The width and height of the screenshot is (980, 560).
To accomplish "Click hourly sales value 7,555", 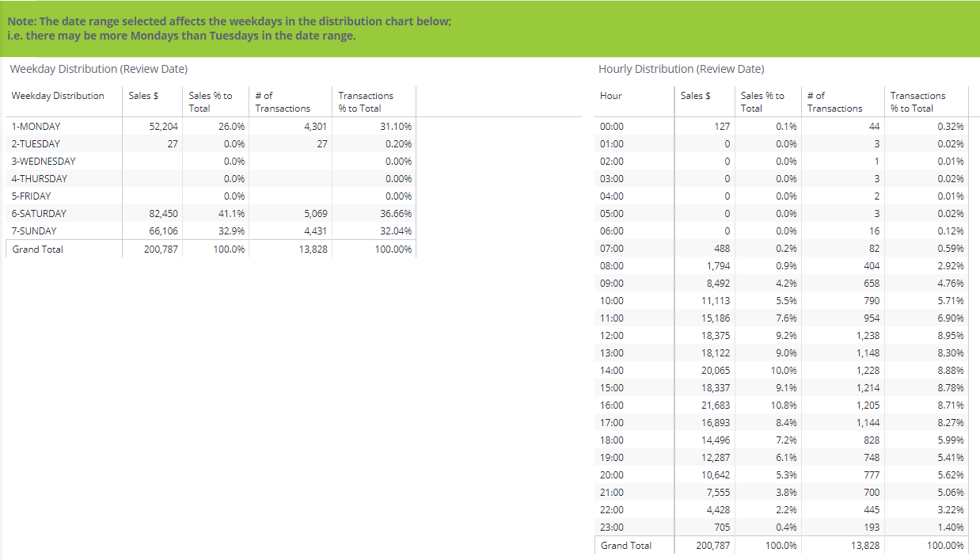I will pyautogui.click(x=719, y=493).
